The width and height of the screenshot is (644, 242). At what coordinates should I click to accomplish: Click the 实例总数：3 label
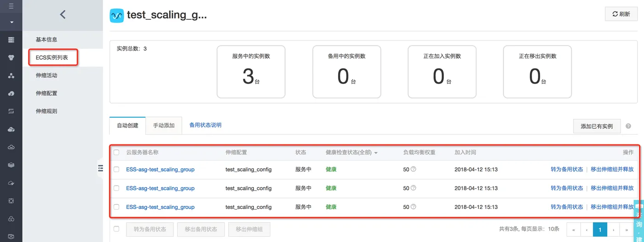click(132, 48)
